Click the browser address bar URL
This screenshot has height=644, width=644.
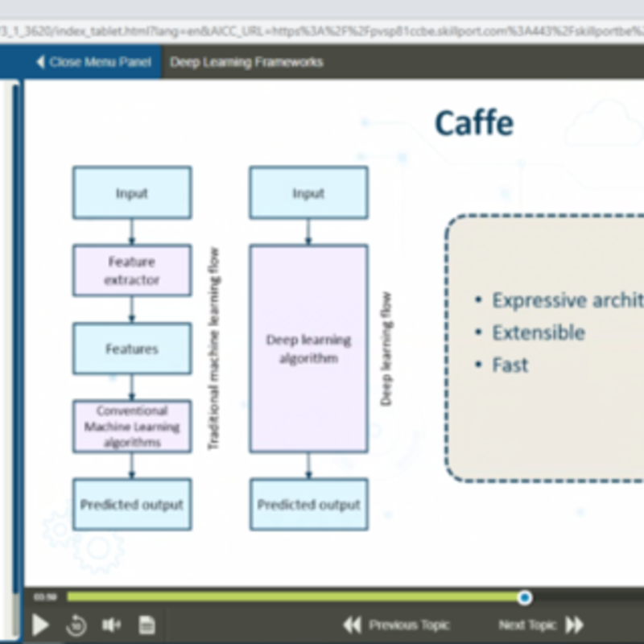322,31
